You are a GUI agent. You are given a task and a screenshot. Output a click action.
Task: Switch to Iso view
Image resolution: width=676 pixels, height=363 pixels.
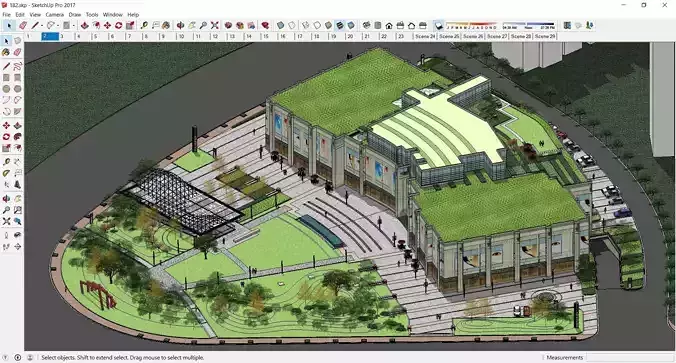[366, 26]
